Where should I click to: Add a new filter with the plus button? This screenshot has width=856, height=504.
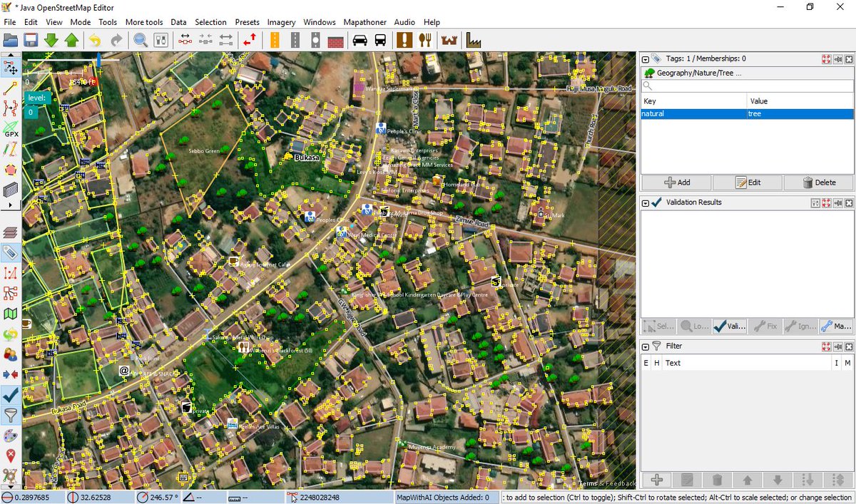(657, 480)
